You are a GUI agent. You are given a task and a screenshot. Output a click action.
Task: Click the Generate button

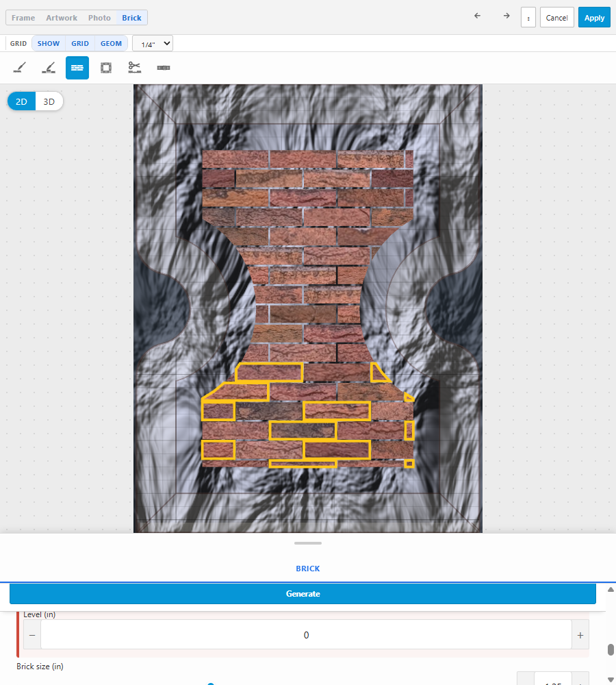[x=303, y=594]
